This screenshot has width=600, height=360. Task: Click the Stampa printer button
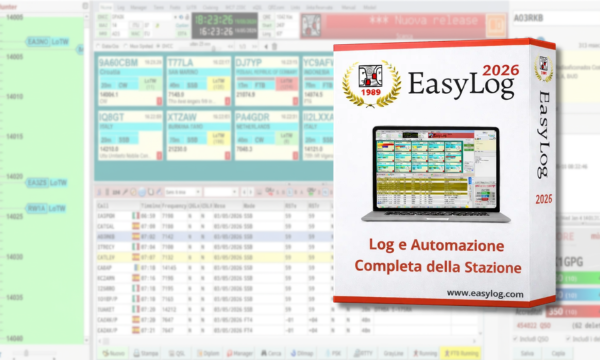click(x=146, y=353)
